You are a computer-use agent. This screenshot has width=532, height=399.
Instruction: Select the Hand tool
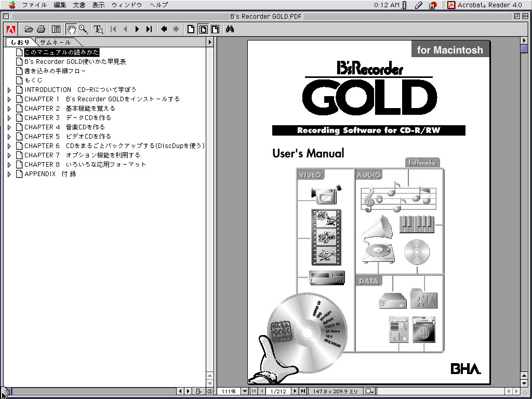pyautogui.click(x=71, y=29)
